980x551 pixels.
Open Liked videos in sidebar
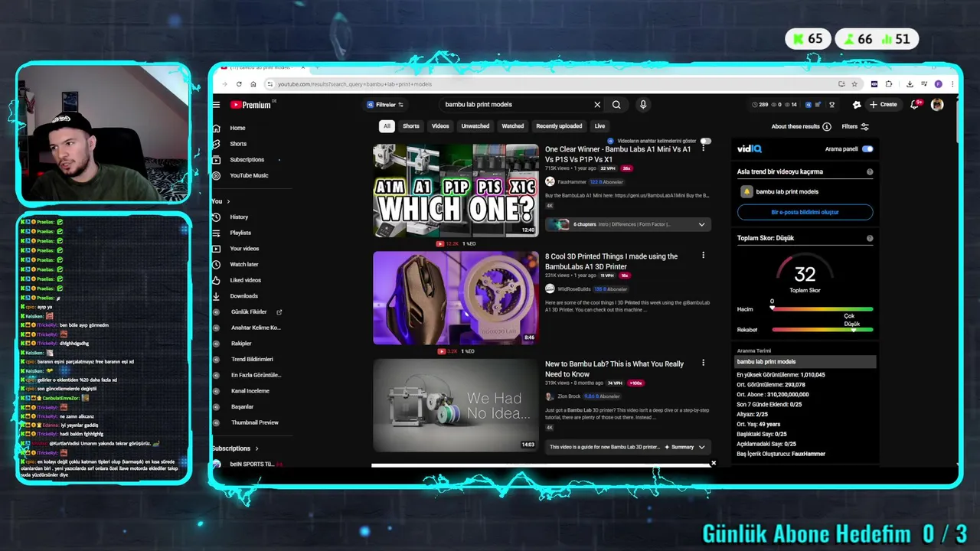tap(245, 280)
